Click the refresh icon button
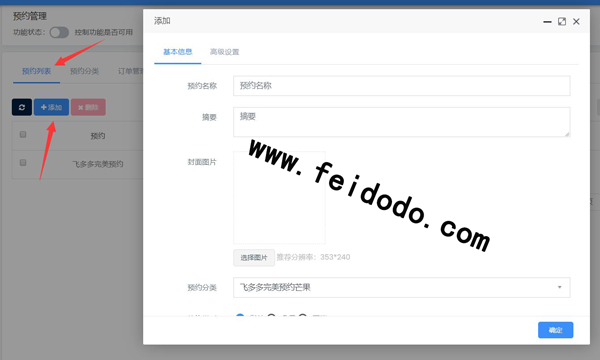Screen dimensions: 600x360 tap(22, 107)
